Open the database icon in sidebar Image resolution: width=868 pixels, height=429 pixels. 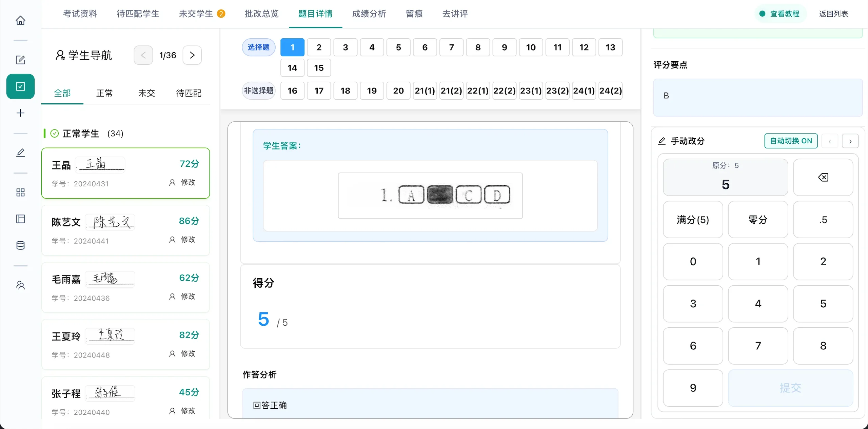tap(20, 245)
